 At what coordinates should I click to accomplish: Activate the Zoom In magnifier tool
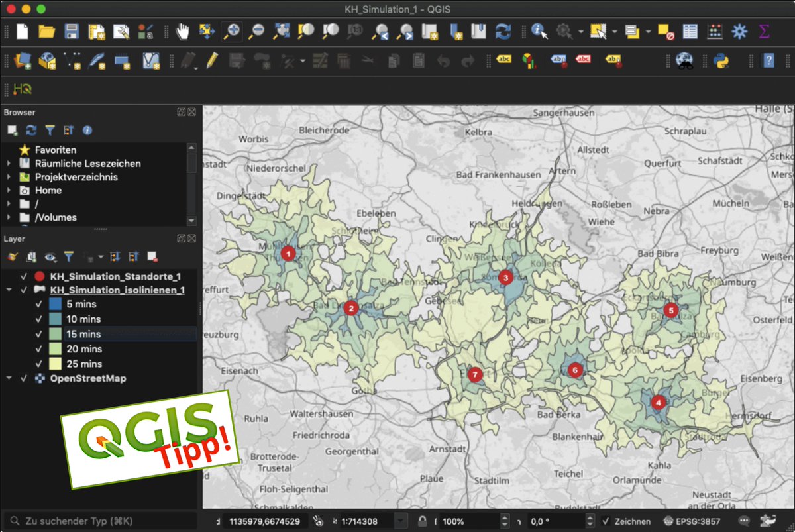point(232,31)
